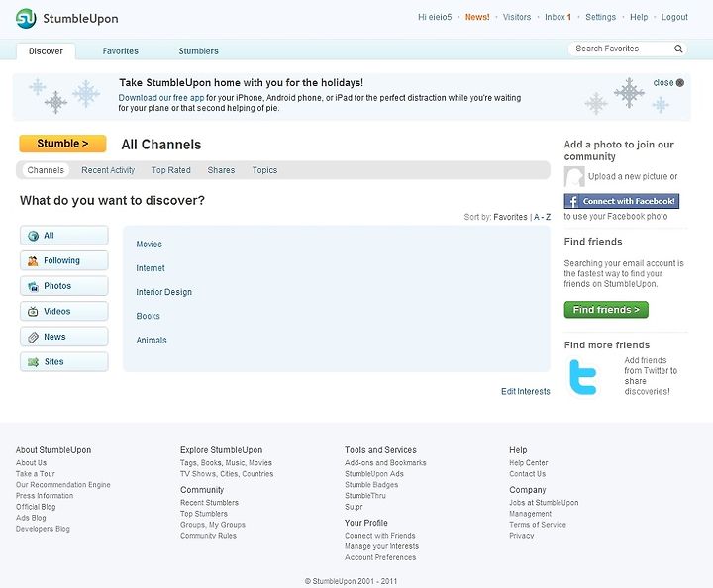
Task: Click Logout
Action: (674, 17)
